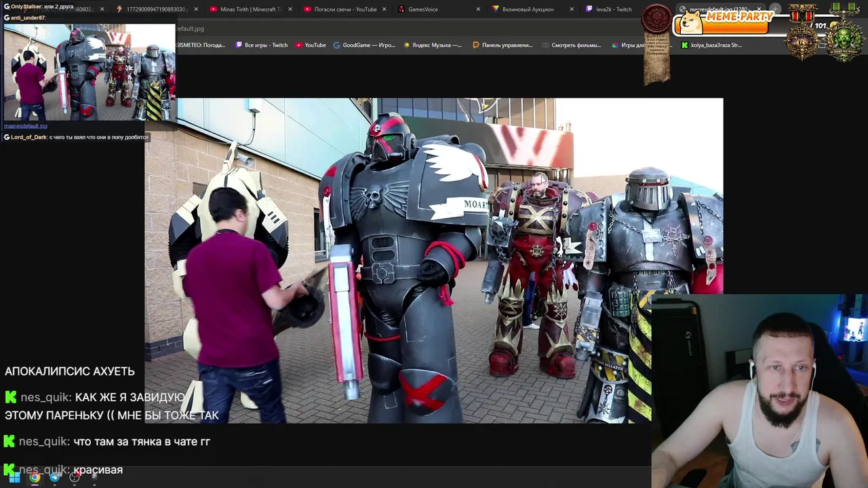This screenshot has width=868, height=488.
Task: Open the Windows Start menu icon
Action: tap(14, 478)
